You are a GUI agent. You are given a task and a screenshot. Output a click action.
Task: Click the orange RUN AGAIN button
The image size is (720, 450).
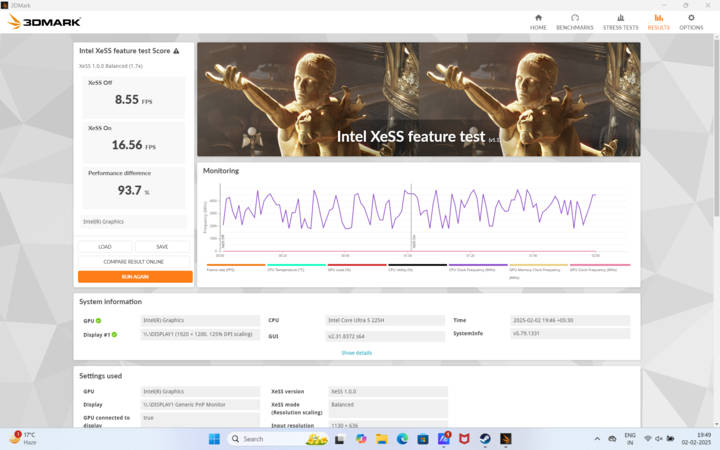135,276
